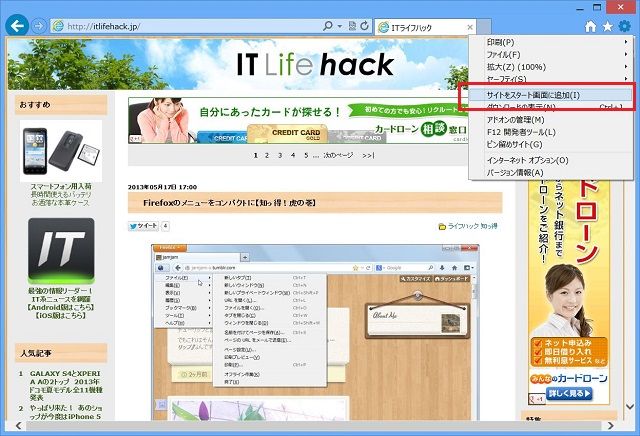Open GALAXY S4とXPERIA popular article
The height and width of the screenshot is (436, 640).
(66, 385)
